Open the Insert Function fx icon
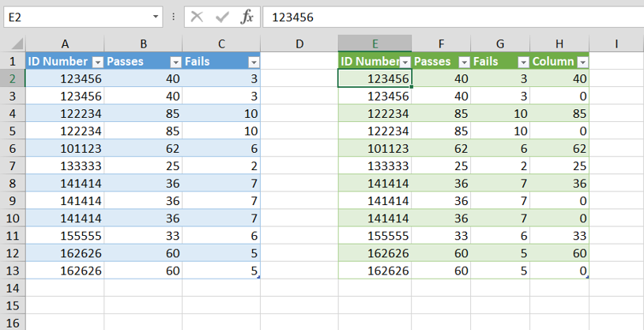This screenshot has width=644, height=330. click(x=247, y=17)
